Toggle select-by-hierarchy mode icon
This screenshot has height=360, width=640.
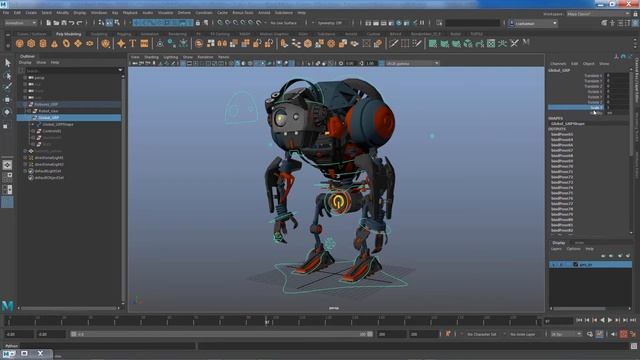point(101,23)
